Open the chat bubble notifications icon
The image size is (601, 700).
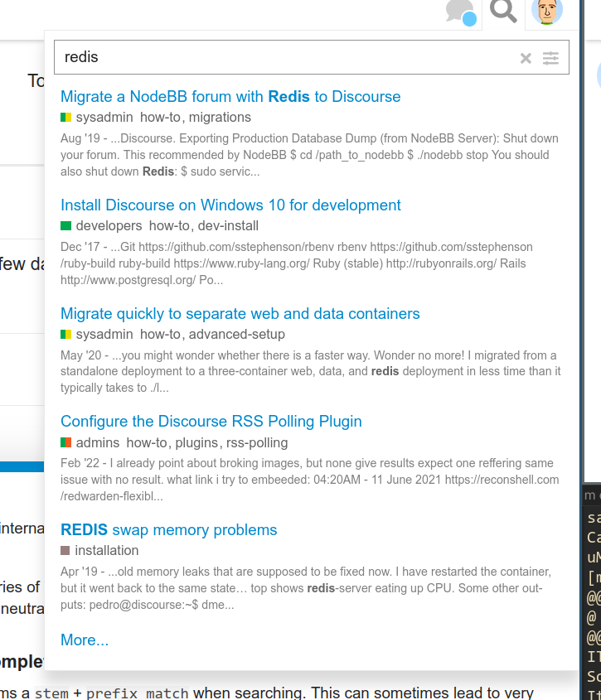(x=461, y=12)
